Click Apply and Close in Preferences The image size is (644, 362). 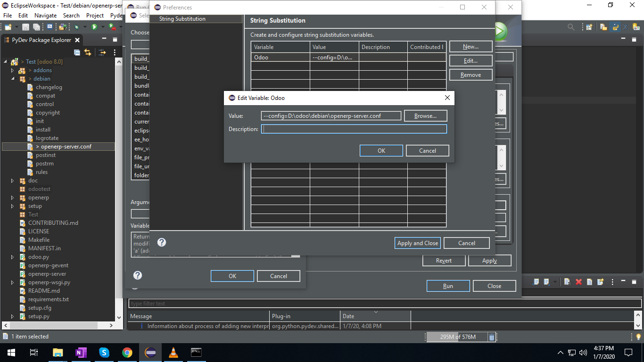click(x=418, y=243)
